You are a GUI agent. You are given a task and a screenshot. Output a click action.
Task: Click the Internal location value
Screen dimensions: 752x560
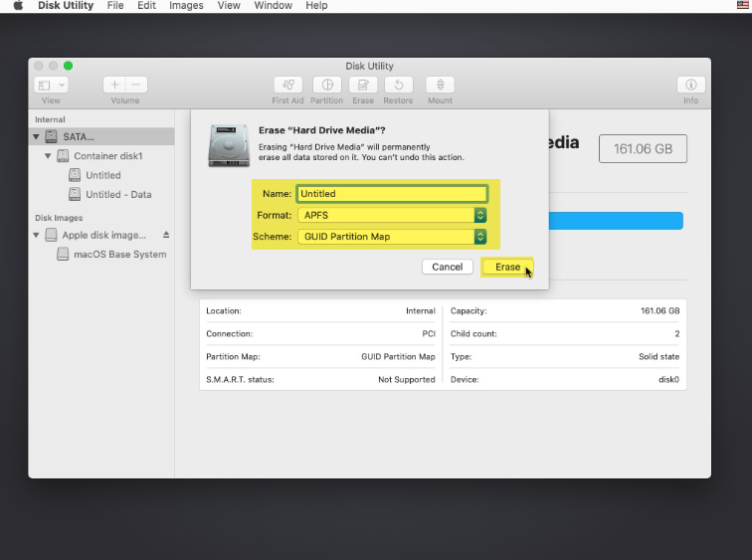click(420, 310)
